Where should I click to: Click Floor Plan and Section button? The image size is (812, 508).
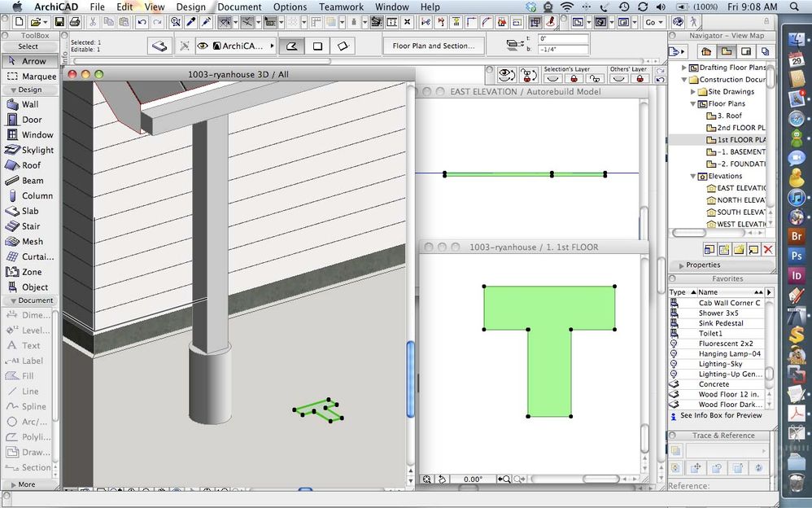click(433, 46)
